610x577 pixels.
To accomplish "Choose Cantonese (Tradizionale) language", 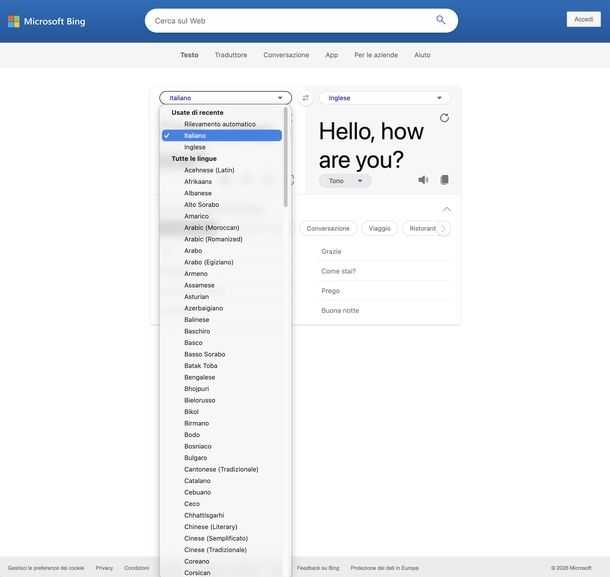I will tap(222, 469).
